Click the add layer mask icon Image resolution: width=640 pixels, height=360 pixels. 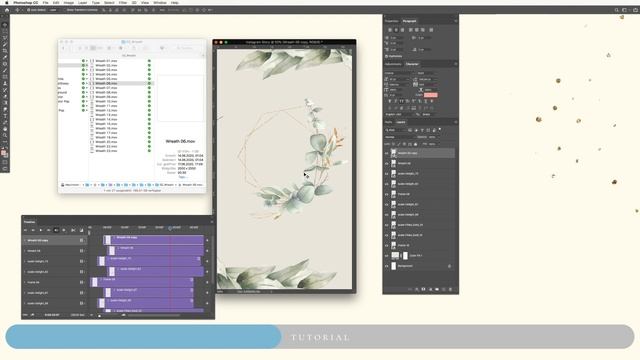click(x=423, y=289)
